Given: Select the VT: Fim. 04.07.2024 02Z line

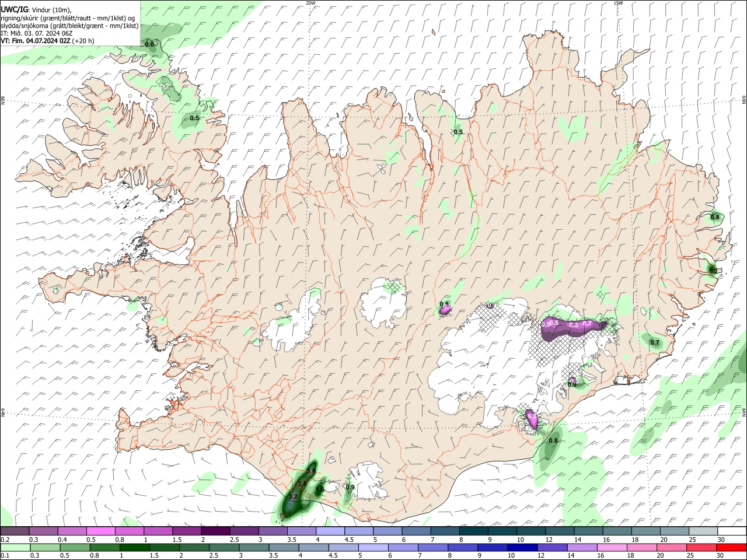Looking at the screenshot, I should pyautogui.click(x=47, y=41).
